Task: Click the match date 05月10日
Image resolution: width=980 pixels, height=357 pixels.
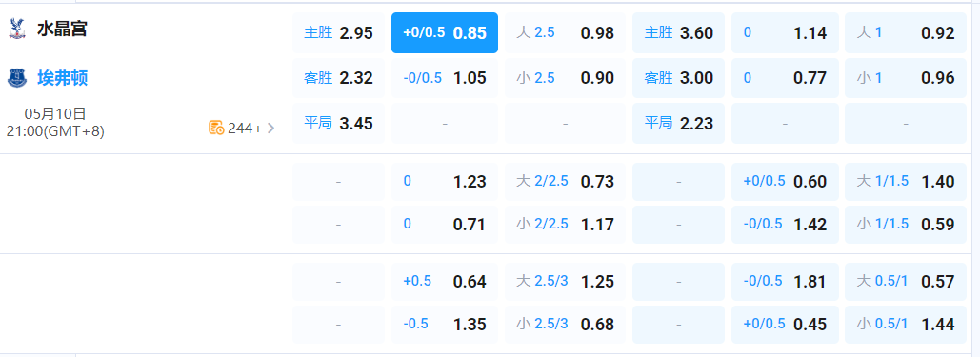Action: 55,114
